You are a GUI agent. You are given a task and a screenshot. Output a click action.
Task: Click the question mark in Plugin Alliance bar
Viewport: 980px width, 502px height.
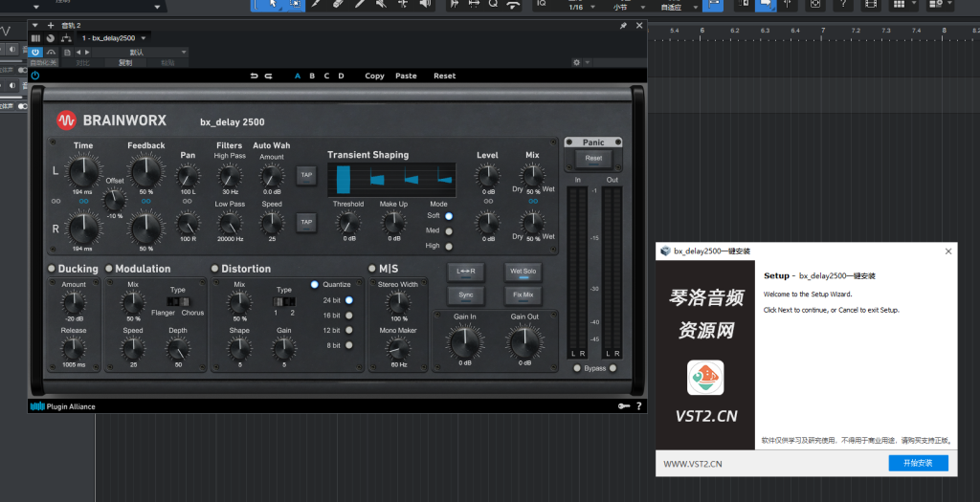(638, 406)
